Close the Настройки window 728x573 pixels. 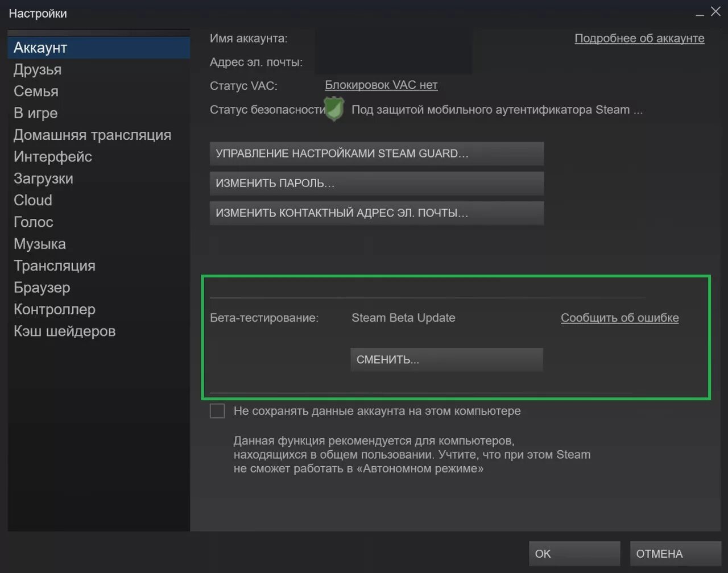(715, 10)
